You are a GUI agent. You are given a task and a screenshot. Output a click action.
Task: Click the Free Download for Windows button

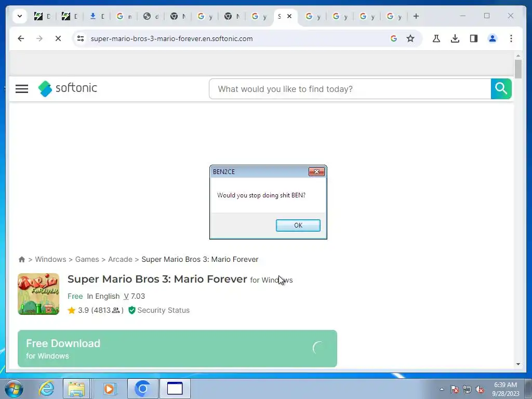click(x=177, y=349)
